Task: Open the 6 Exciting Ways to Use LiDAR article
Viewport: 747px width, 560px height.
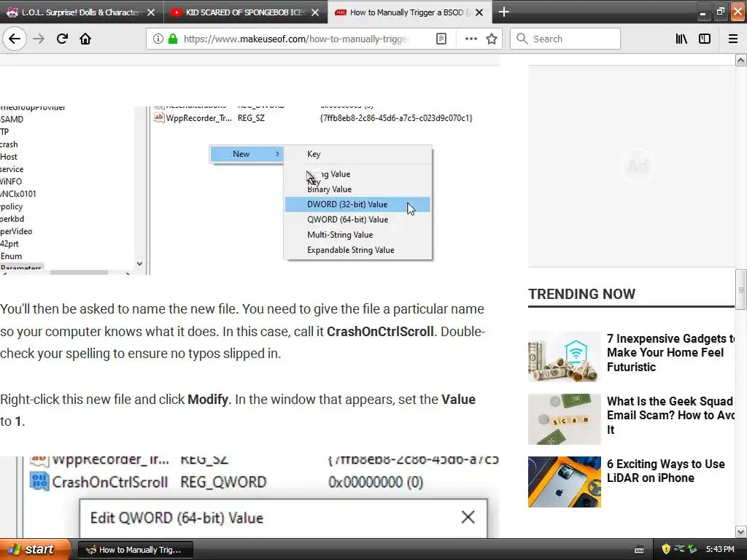Action: tap(665, 471)
